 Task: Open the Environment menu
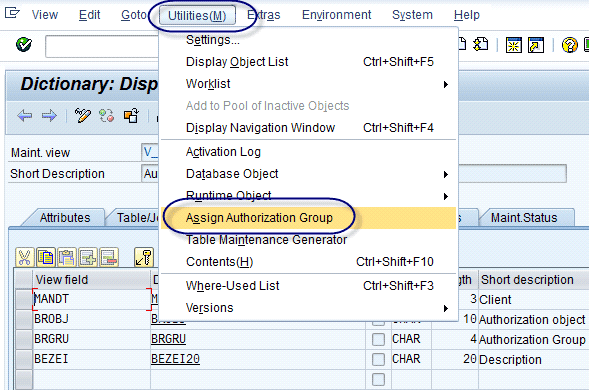[337, 15]
